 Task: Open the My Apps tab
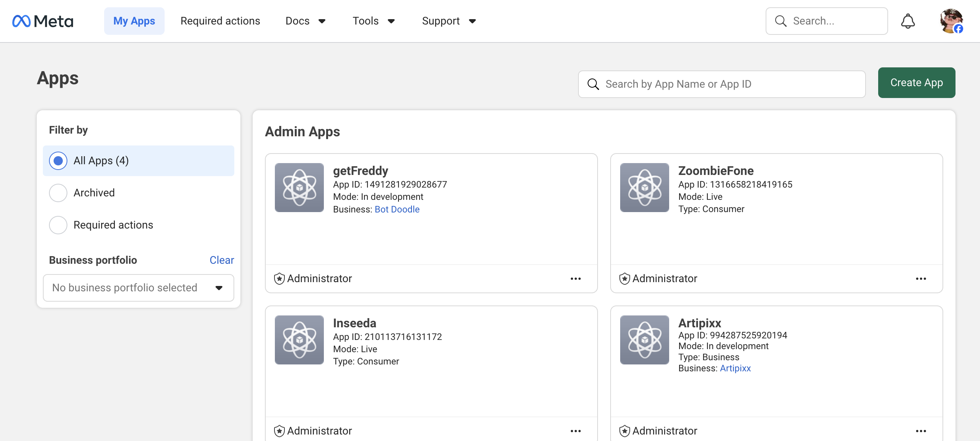pos(134,21)
